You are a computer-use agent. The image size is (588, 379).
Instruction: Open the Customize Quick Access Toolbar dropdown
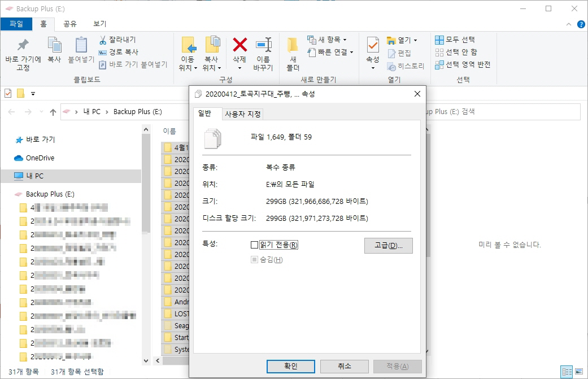[x=33, y=94]
